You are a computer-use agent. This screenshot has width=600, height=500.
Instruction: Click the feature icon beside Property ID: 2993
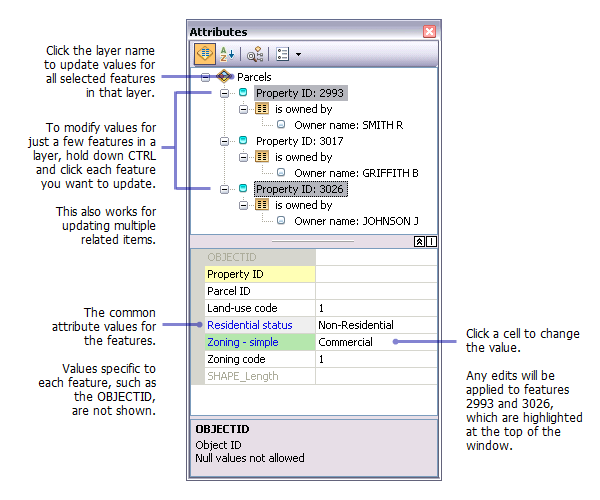[x=243, y=92]
